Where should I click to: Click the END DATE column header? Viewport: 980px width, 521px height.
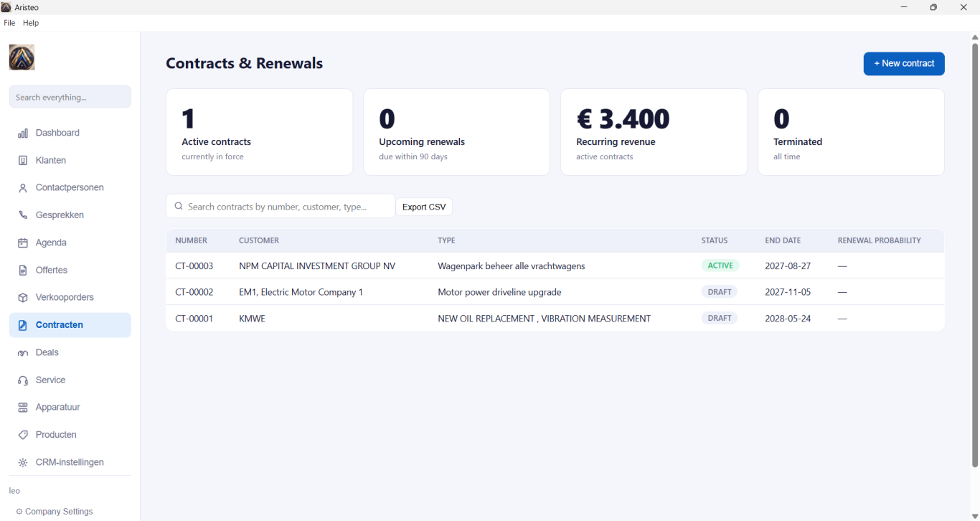click(x=783, y=240)
